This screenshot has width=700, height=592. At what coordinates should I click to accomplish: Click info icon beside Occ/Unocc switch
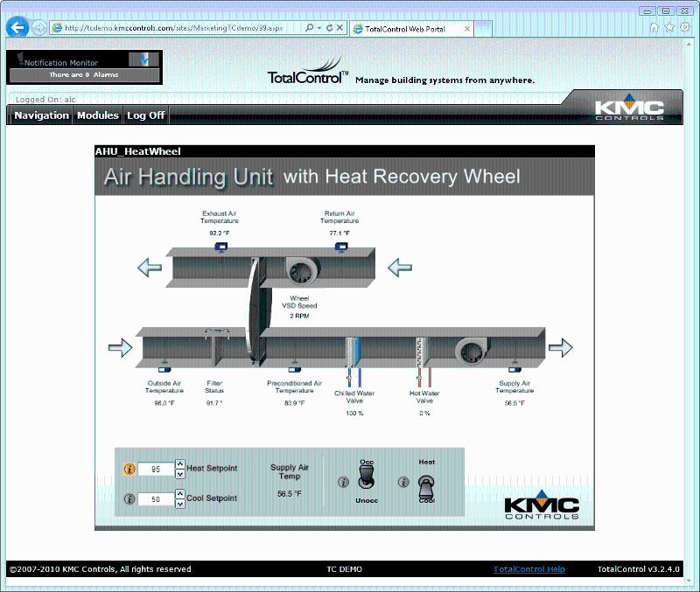point(343,482)
